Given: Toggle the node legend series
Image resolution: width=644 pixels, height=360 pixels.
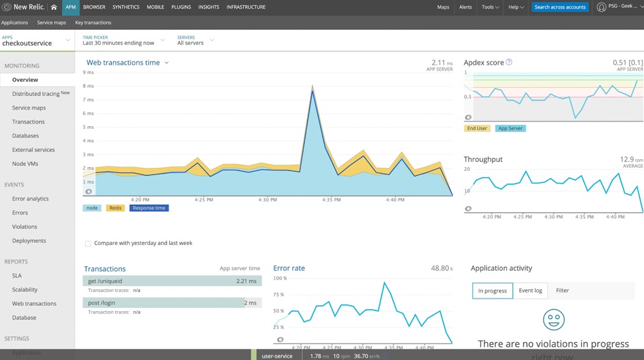Looking at the screenshot, I should pyautogui.click(x=92, y=208).
